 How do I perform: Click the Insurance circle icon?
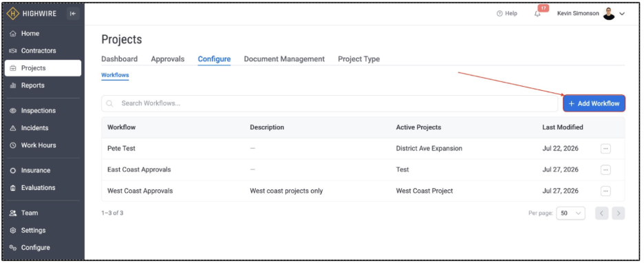13,171
